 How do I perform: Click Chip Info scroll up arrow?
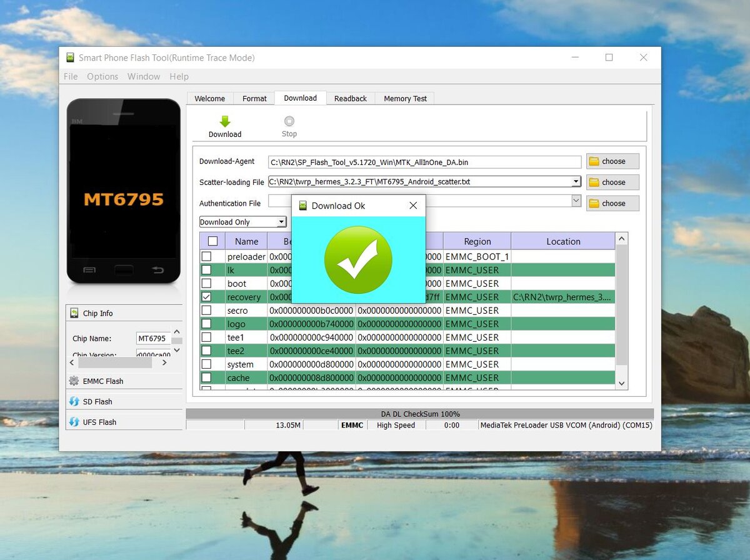[x=177, y=332]
